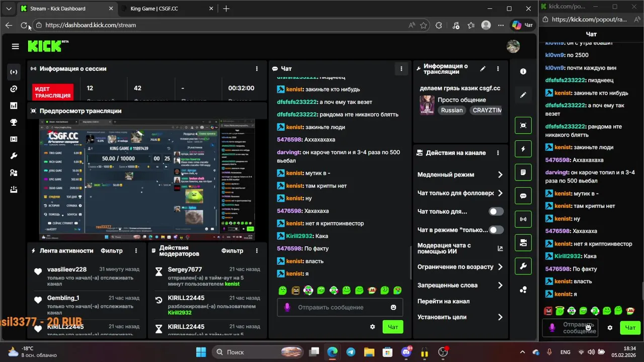This screenshot has height=362, width=644.
Task: Open the Windows Start menu
Action: pos(201,352)
